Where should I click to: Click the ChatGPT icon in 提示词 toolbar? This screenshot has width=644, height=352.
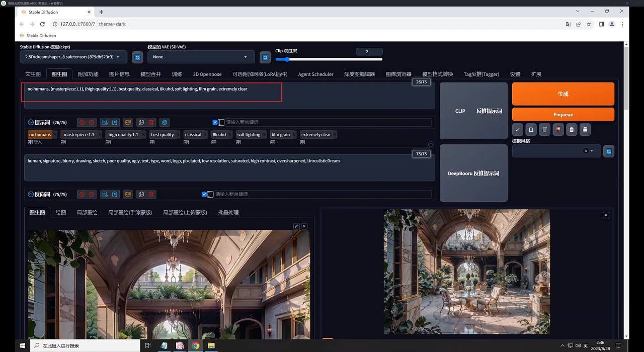point(165,122)
